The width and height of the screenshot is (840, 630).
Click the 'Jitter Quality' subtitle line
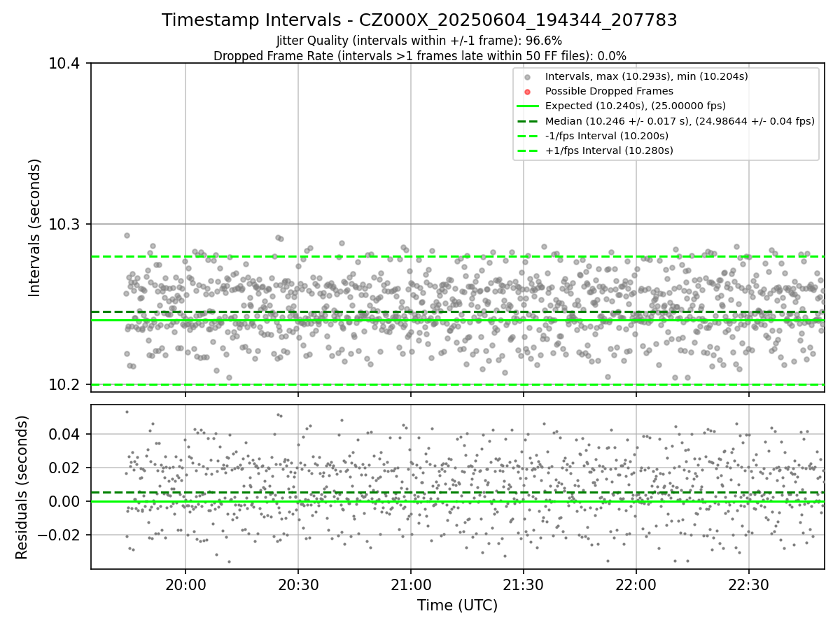419,41
